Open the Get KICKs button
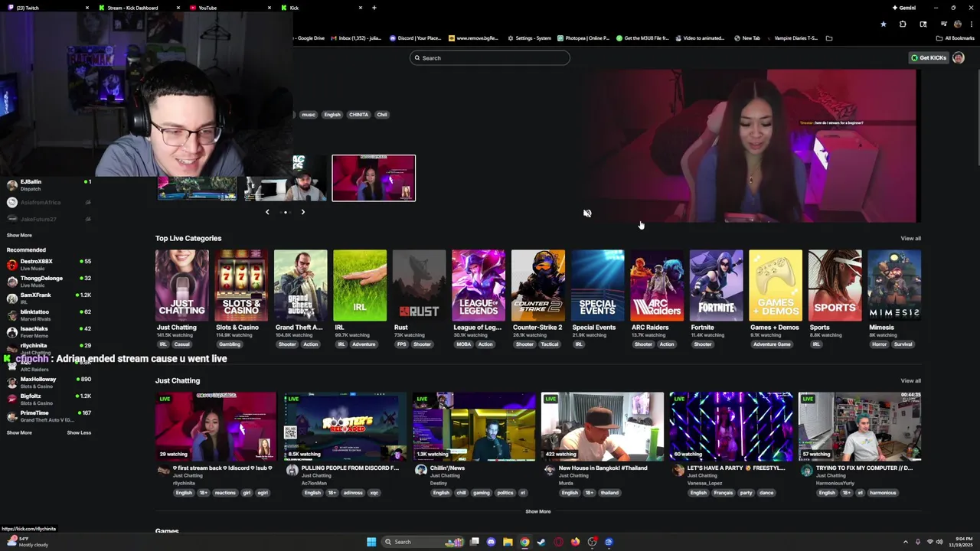 click(929, 58)
